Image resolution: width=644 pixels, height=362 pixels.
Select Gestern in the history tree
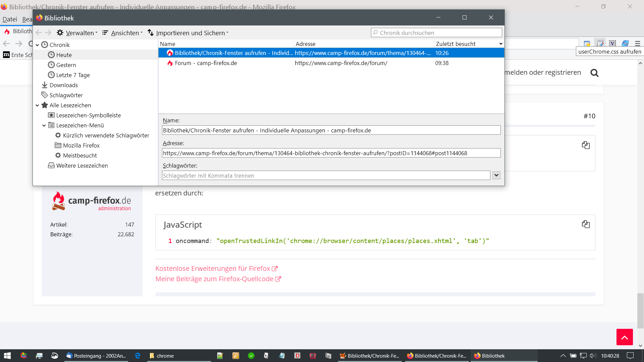pyautogui.click(x=66, y=65)
